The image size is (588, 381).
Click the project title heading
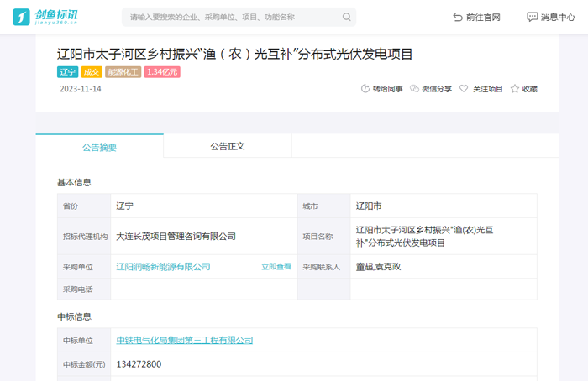(234, 54)
